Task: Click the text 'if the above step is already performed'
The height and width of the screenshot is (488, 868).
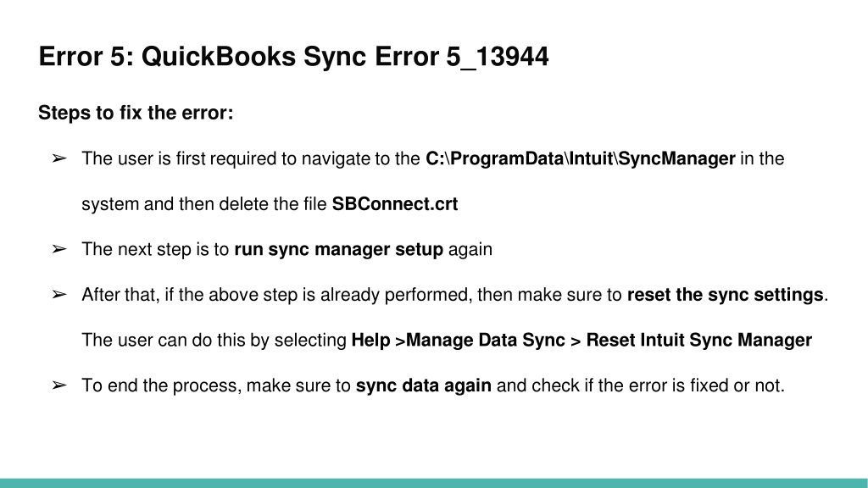Action: coord(319,295)
